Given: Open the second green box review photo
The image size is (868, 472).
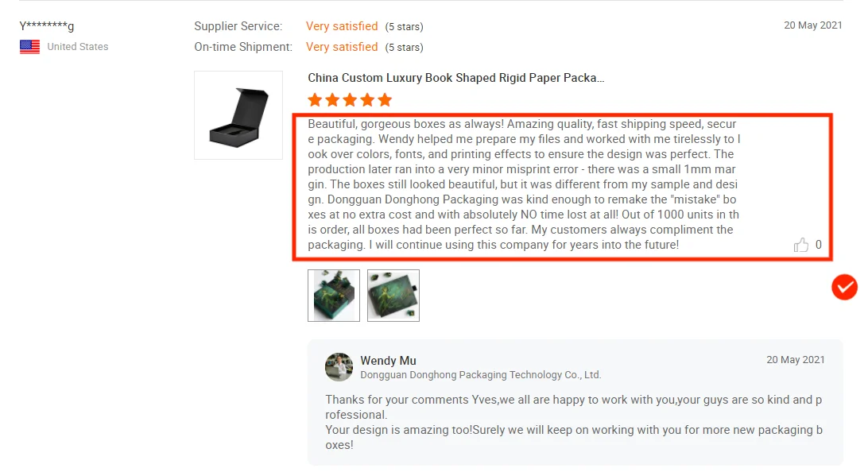Looking at the screenshot, I should (393, 296).
